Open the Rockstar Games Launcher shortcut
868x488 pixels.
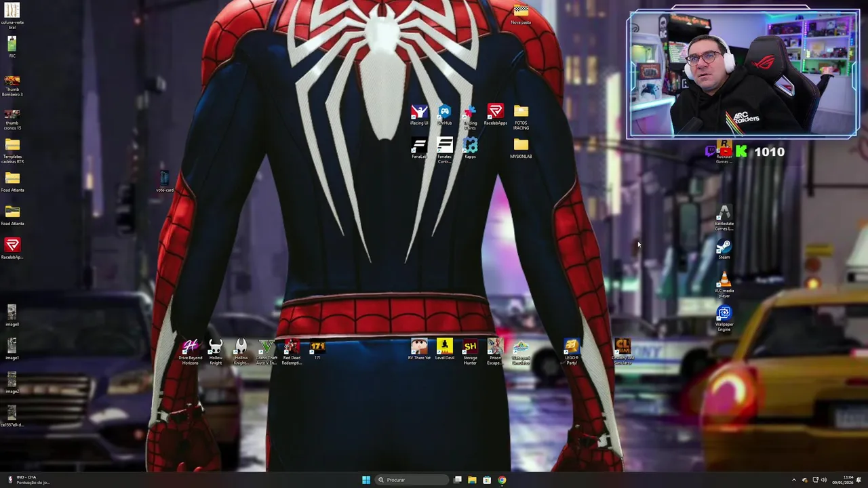724,152
